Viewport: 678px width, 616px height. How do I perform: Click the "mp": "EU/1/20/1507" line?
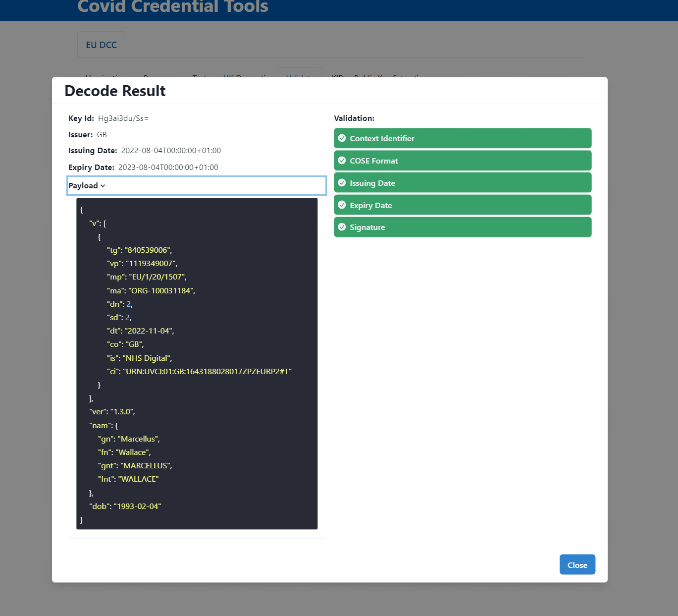(147, 277)
